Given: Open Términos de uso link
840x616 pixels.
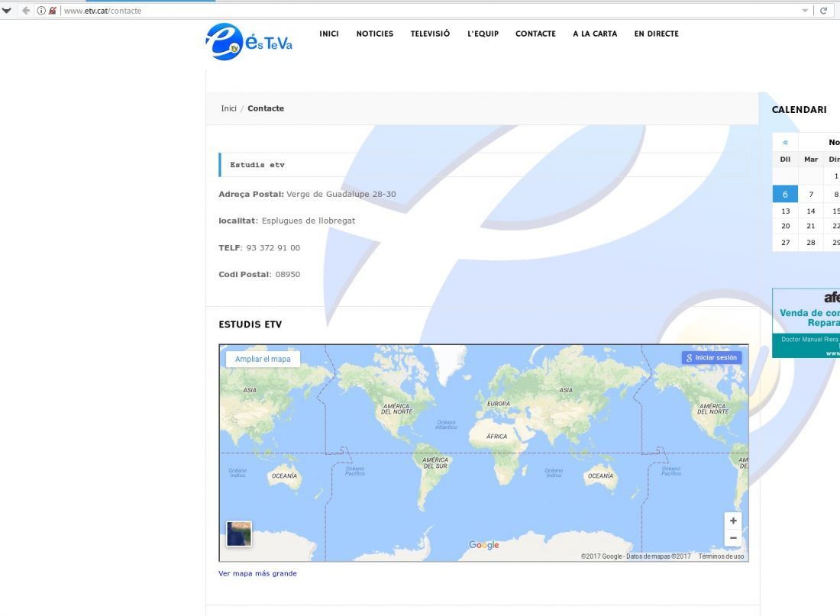Looking at the screenshot, I should point(721,556).
